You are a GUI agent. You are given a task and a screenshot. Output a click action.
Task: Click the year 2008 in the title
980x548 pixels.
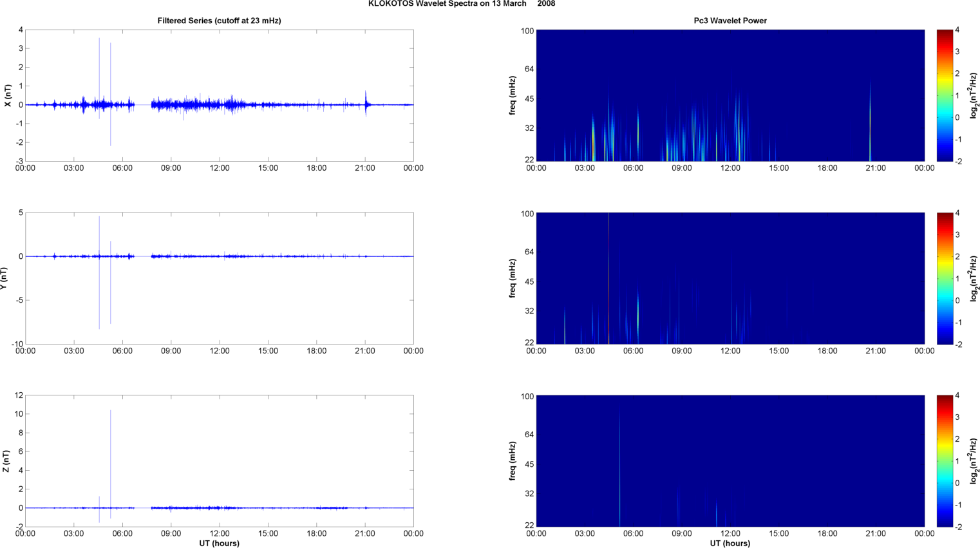point(546,4)
